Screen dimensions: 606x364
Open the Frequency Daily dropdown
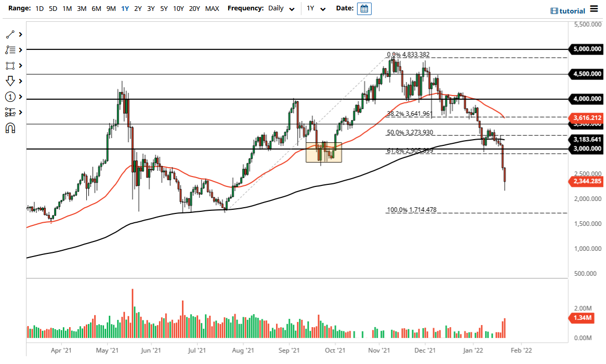(281, 8)
